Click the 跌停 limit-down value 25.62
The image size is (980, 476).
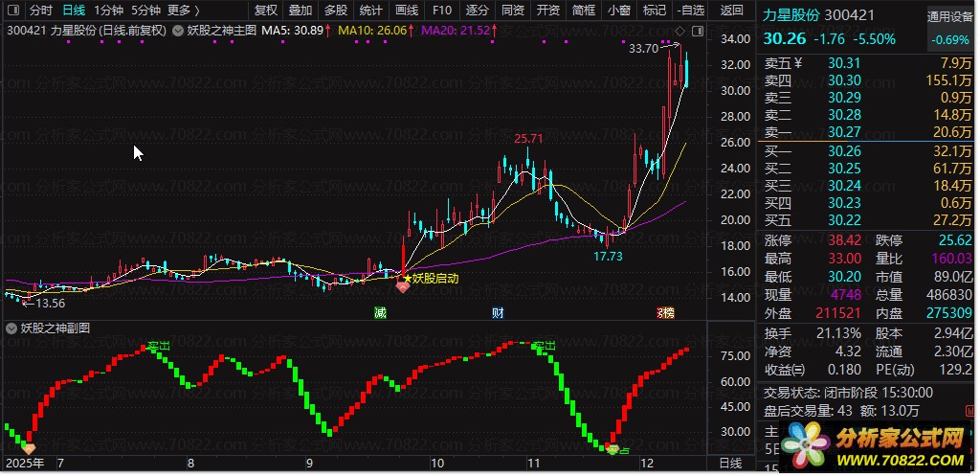pyautogui.click(x=956, y=240)
